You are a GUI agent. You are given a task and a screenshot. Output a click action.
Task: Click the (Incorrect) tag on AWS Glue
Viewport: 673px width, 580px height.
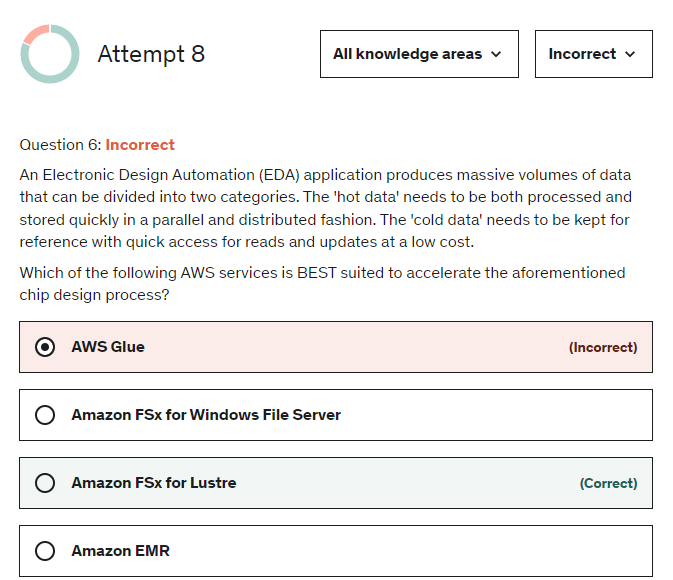coord(603,348)
